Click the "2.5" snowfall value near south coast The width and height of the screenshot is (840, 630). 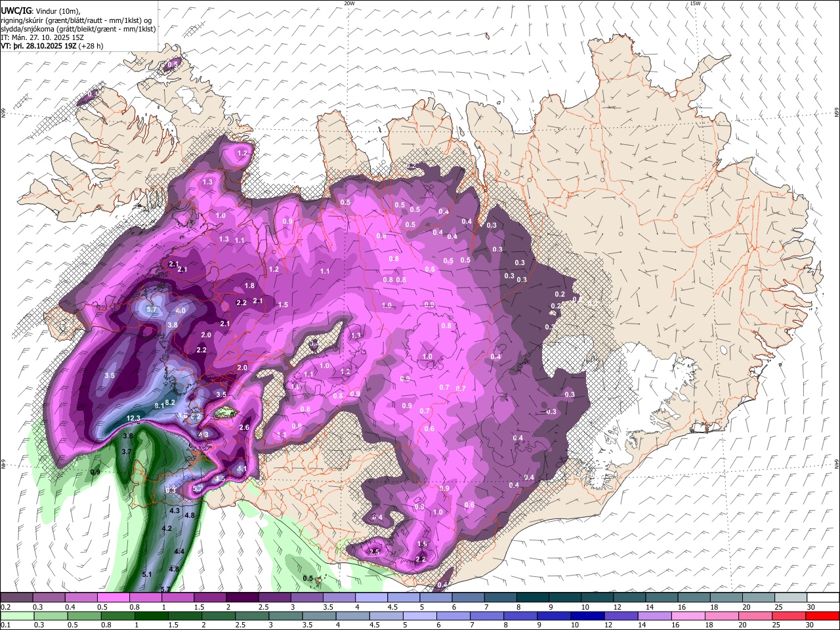[375, 552]
